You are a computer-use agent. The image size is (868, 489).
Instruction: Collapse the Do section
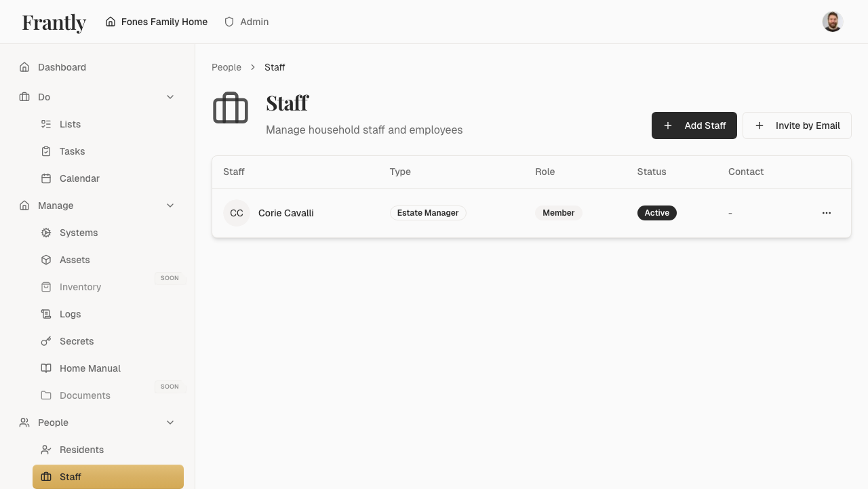(x=170, y=96)
